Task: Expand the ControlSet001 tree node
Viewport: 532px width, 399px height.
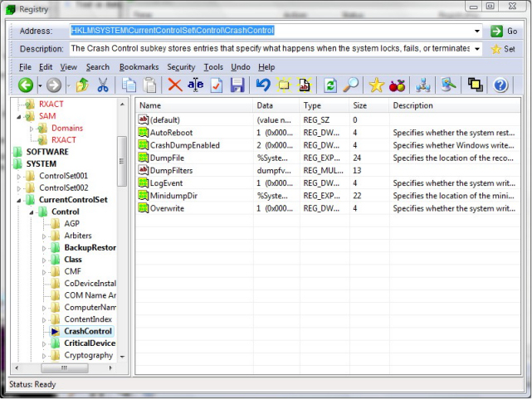Action: [x=19, y=177]
